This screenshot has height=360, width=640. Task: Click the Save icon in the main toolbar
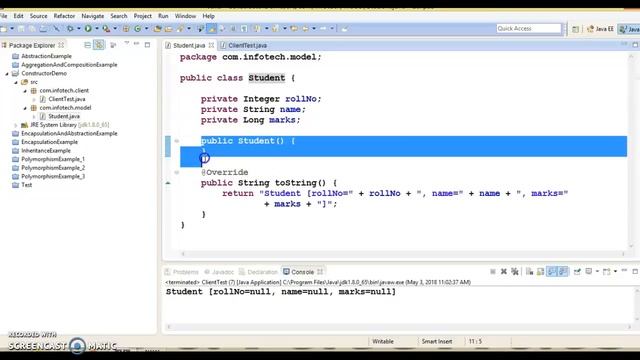click(x=21, y=29)
